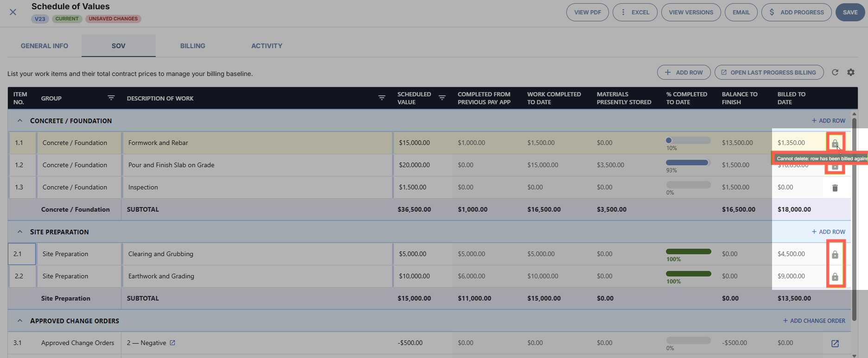The image size is (868, 358).
Task: Open the General Info tab
Action: coord(44,46)
